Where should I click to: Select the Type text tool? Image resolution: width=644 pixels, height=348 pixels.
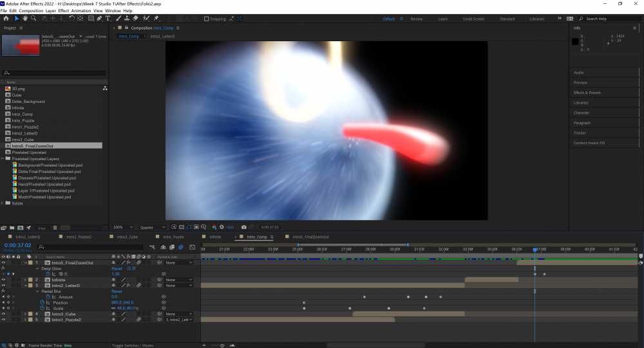tap(108, 19)
